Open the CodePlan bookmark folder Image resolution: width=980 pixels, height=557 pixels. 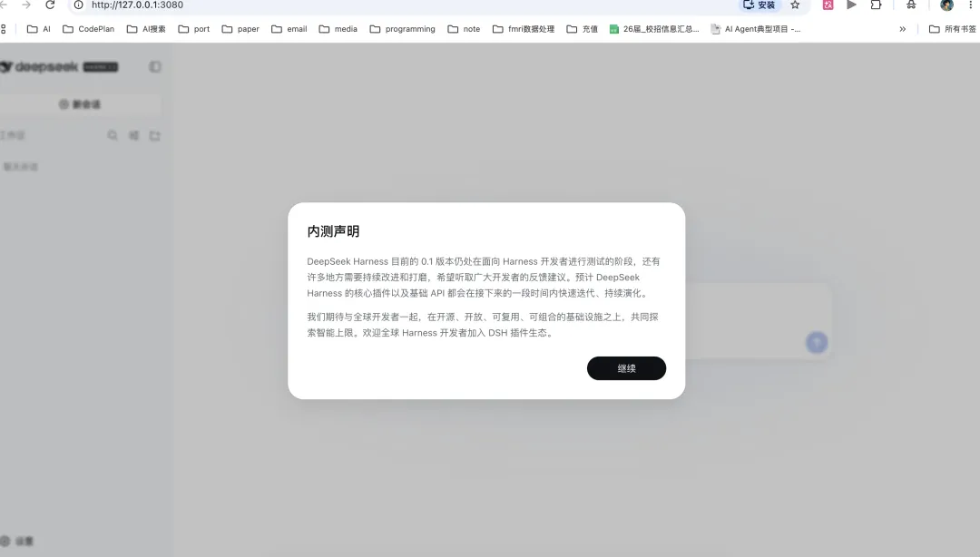89,29
